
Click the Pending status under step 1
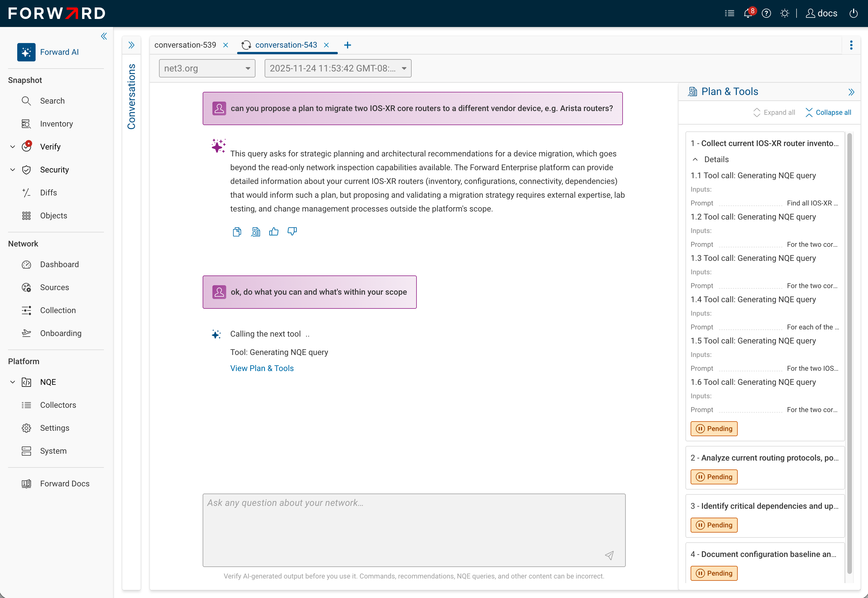(714, 429)
